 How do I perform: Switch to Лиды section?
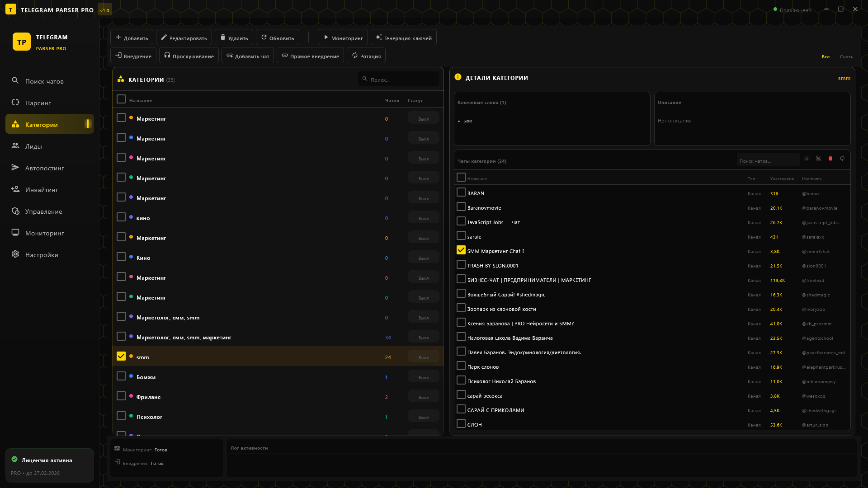(33, 146)
